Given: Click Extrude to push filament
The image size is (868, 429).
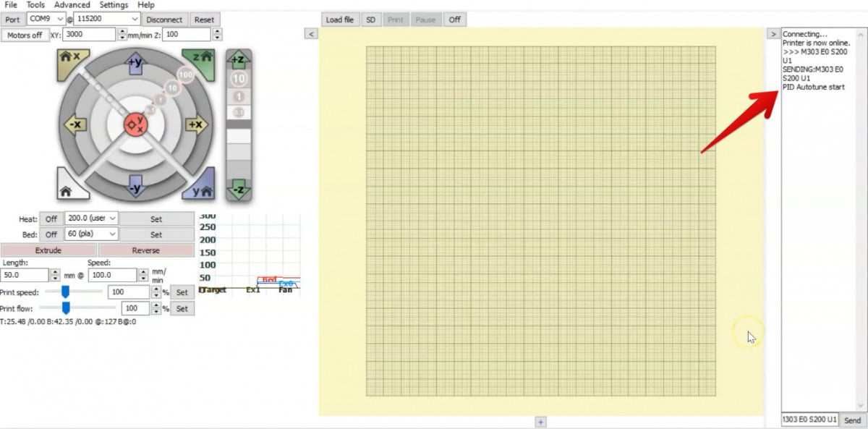Looking at the screenshot, I should pyautogui.click(x=49, y=250).
